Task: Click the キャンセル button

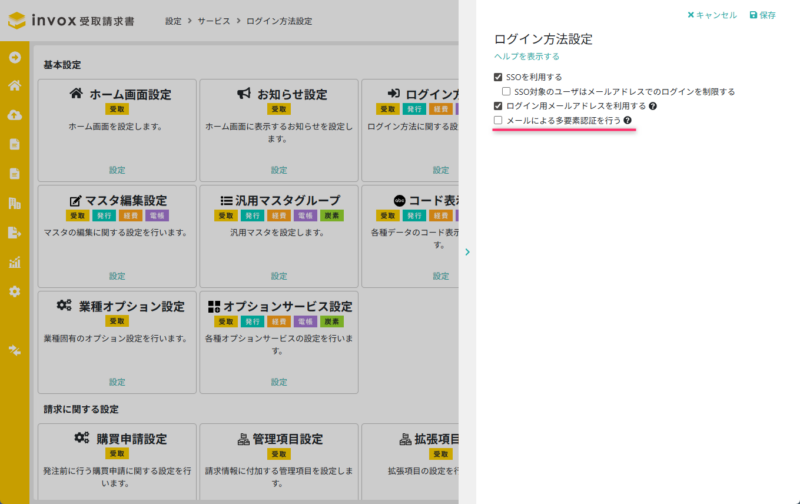Action: coord(712,15)
